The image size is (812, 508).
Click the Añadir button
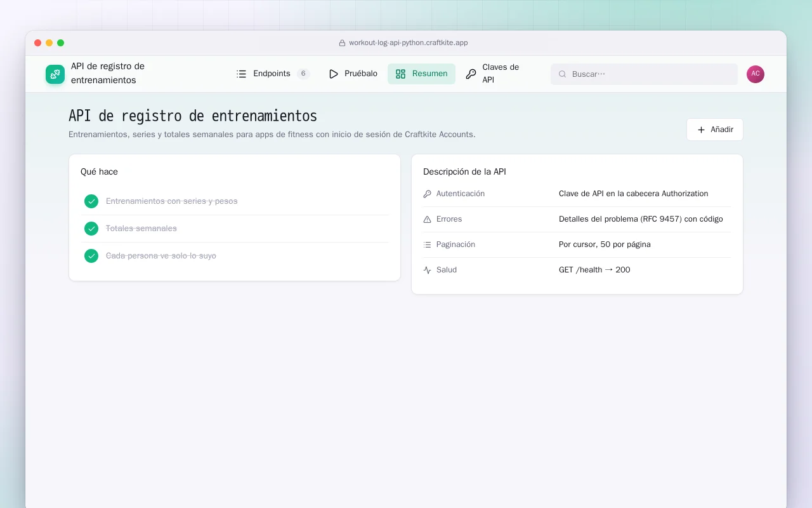715,130
